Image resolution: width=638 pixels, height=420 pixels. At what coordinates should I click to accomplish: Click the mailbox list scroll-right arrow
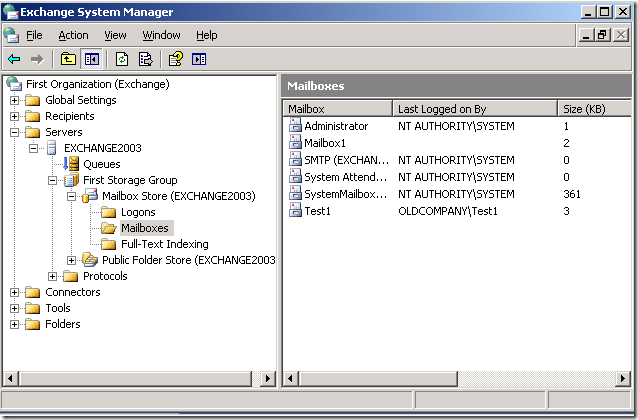click(623, 378)
